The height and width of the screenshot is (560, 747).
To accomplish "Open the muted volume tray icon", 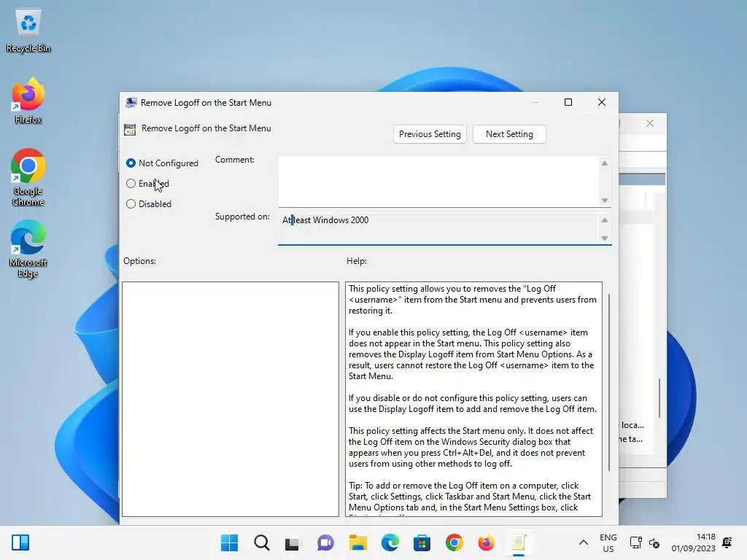I will [x=654, y=542].
